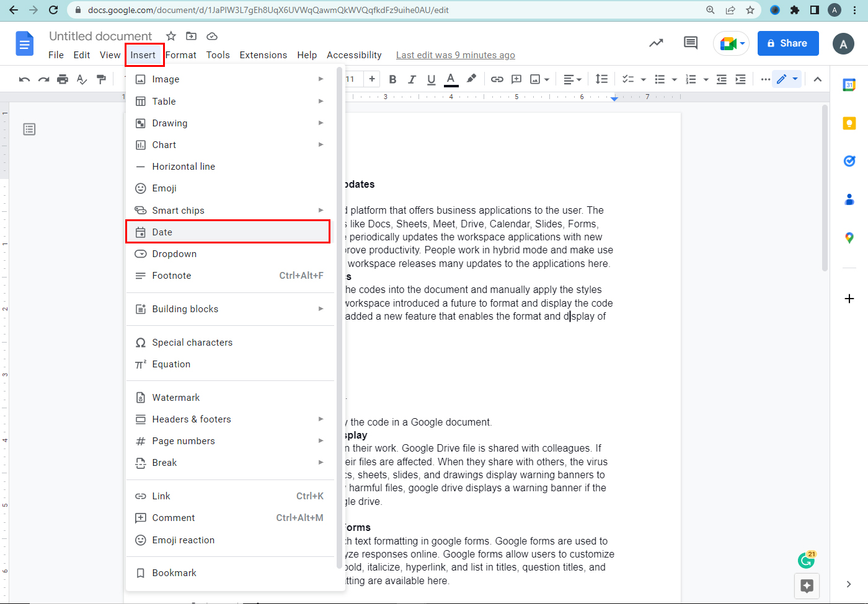Click the Share button

pos(788,43)
